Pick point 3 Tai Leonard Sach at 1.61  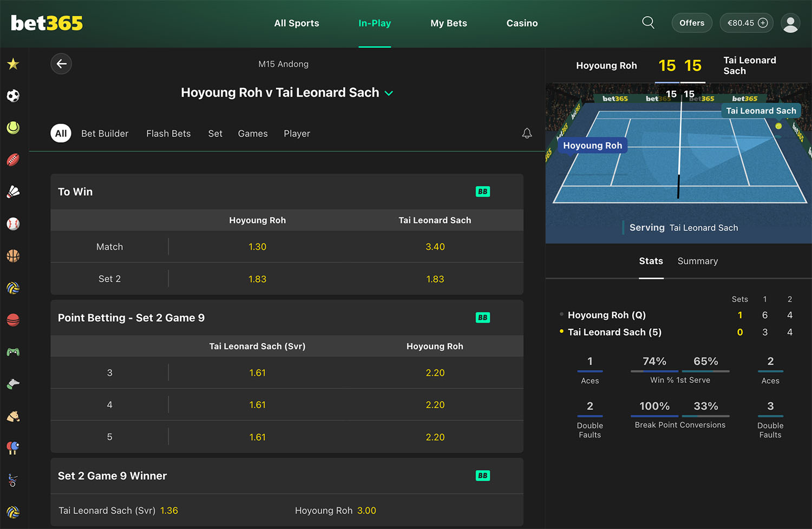click(258, 373)
